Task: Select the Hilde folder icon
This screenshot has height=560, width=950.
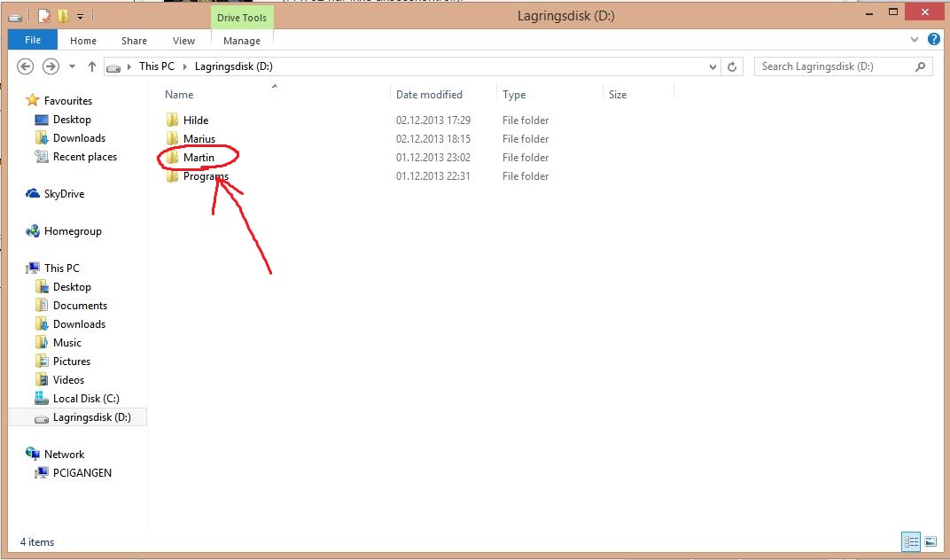Action: [x=172, y=120]
